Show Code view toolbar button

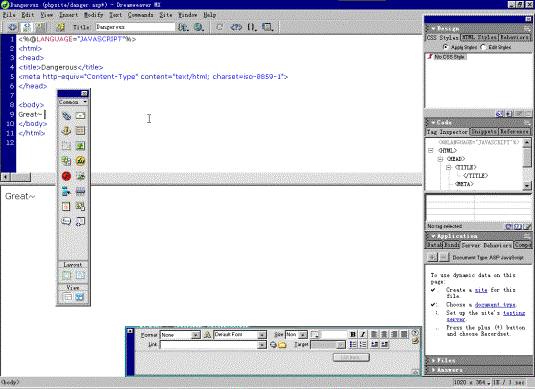tap(12, 27)
